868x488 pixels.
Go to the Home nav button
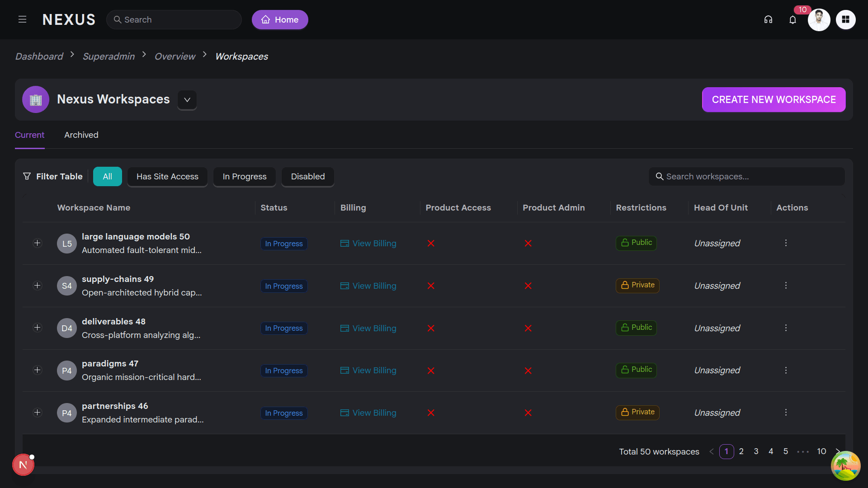(x=280, y=19)
